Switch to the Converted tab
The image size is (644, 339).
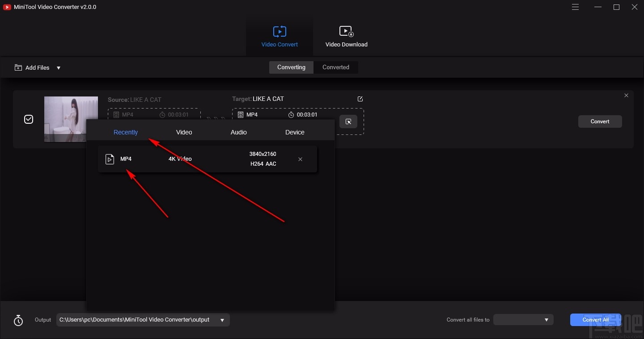[336, 67]
